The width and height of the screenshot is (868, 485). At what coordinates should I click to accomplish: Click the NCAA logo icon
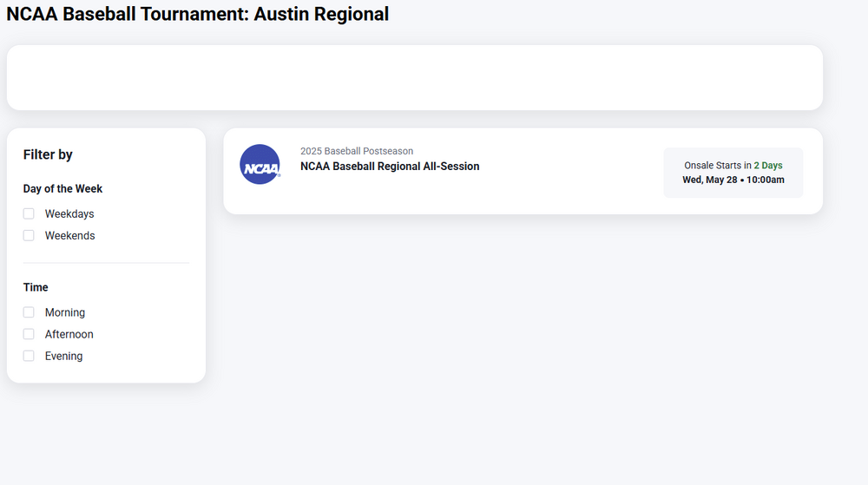click(x=260, y=165)
